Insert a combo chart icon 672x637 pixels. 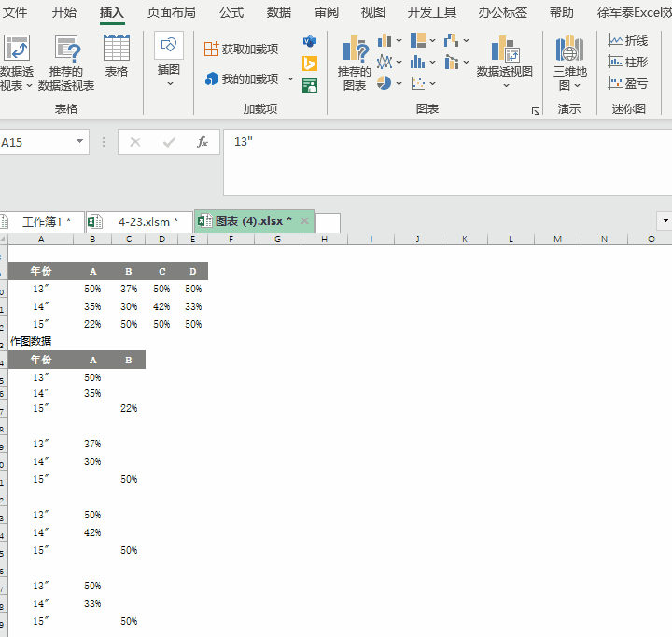(x=452, y=62)
